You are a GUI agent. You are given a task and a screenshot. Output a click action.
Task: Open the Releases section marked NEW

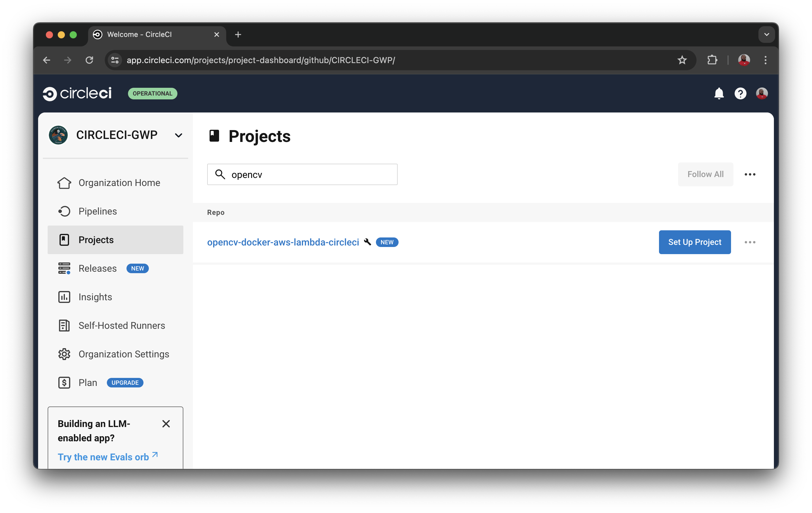coord(97,268)
